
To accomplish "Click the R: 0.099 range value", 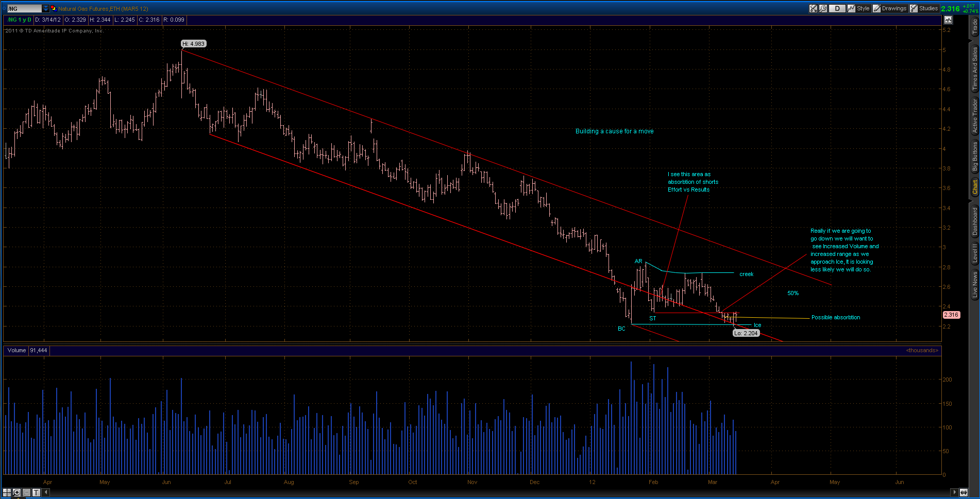I will pyautogui.click(x=174, y=20).
